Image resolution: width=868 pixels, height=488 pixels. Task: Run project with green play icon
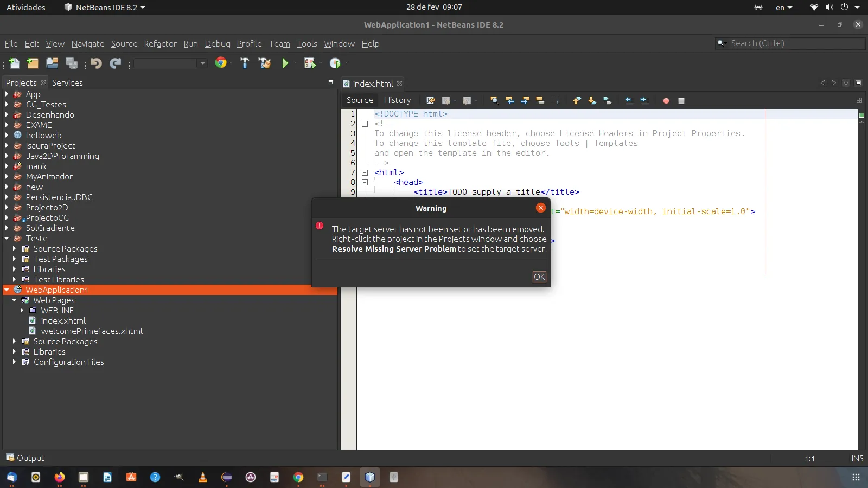[285, 63]
